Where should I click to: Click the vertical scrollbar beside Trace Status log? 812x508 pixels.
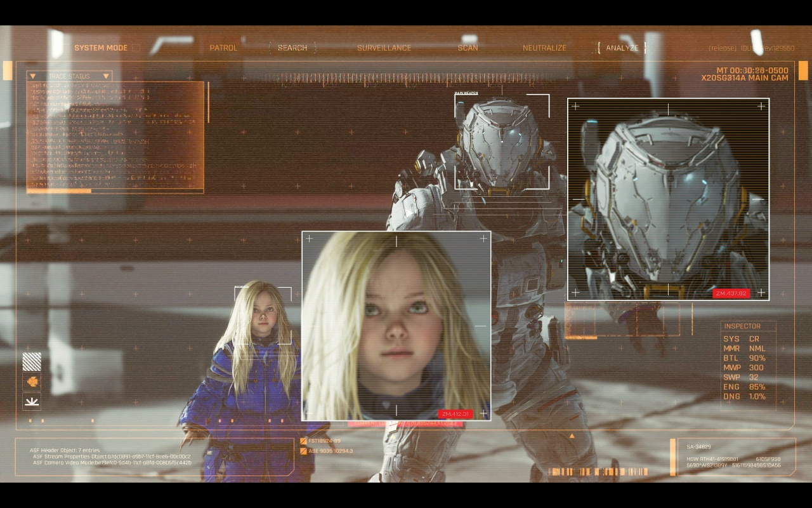pos(209,102)
